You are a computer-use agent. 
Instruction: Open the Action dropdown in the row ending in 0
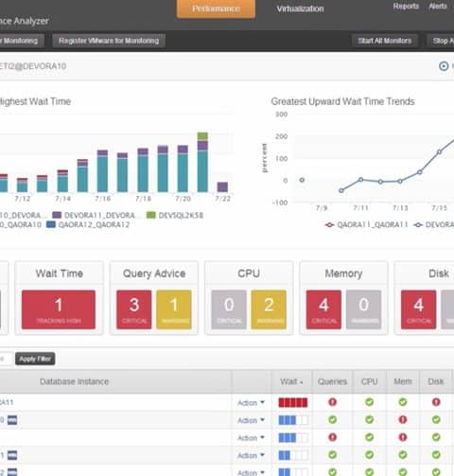click(251, 420)
